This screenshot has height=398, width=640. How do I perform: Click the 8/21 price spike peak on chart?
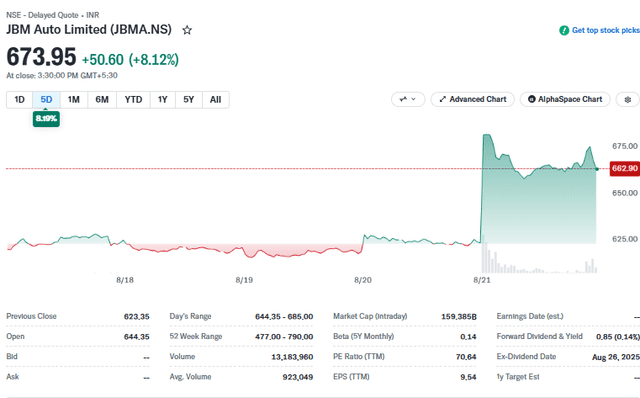pyautogui.click(x=487, y=135)
